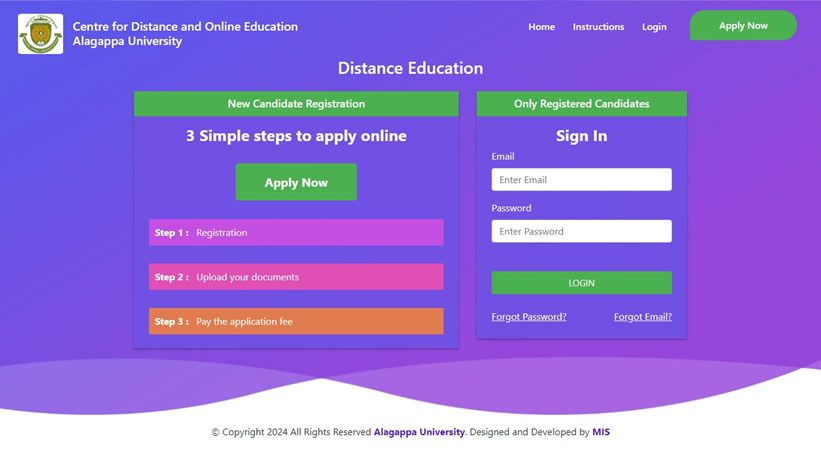Open the Forgot Password? link
821x461 pixels.
click(529, 317)
